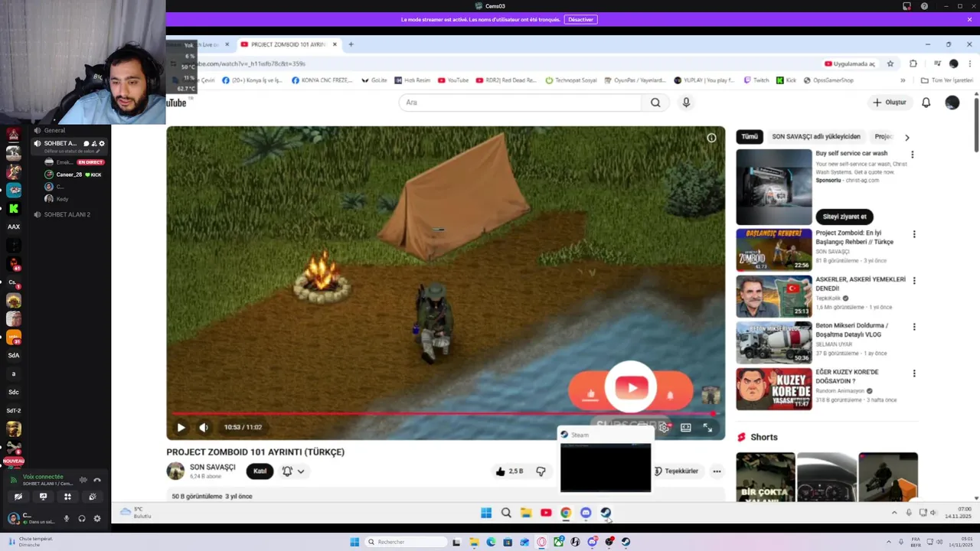Screen dimensions: 980x551
Task: Like the video showing 2,5 B
Action: [509, 471]
